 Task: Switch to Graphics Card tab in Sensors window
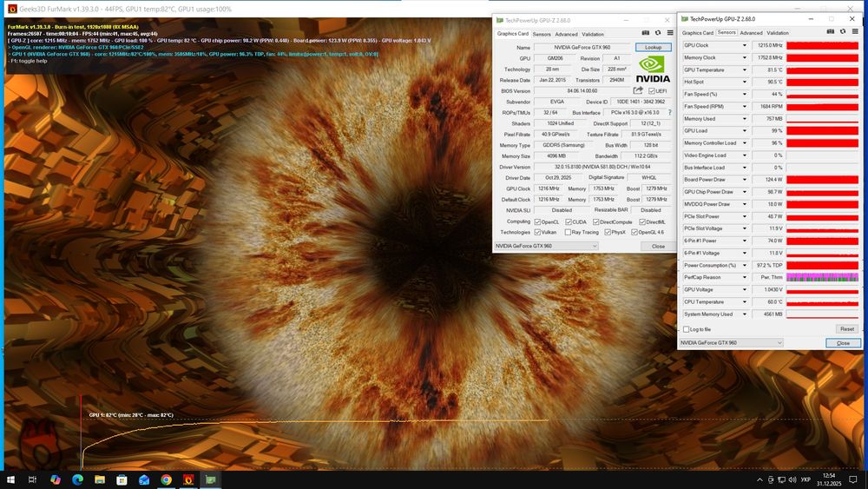point(698,33)
